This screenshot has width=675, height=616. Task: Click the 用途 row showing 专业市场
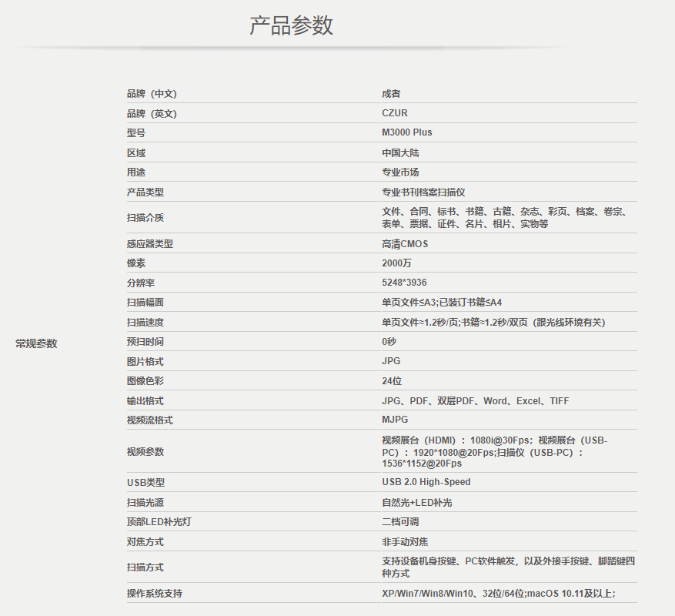pyautogui.click(x=396, y=172)
